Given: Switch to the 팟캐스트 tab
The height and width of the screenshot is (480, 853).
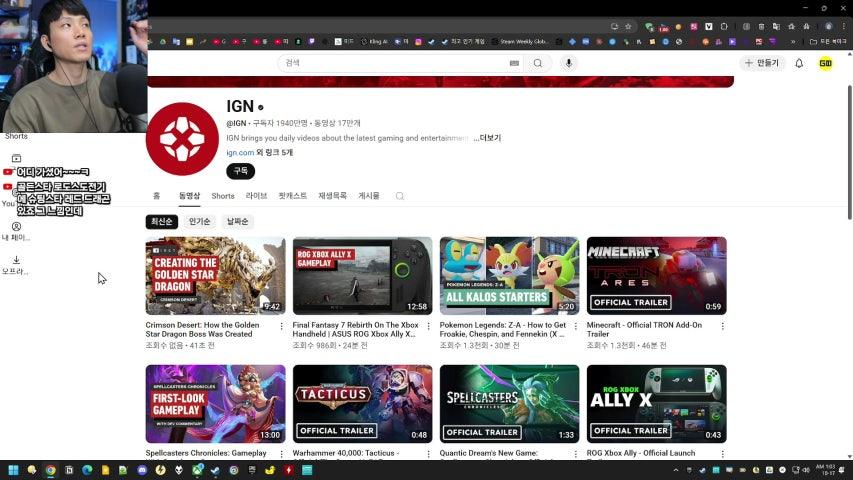Looking at the screenshot, I should click(x=293, y=195).
